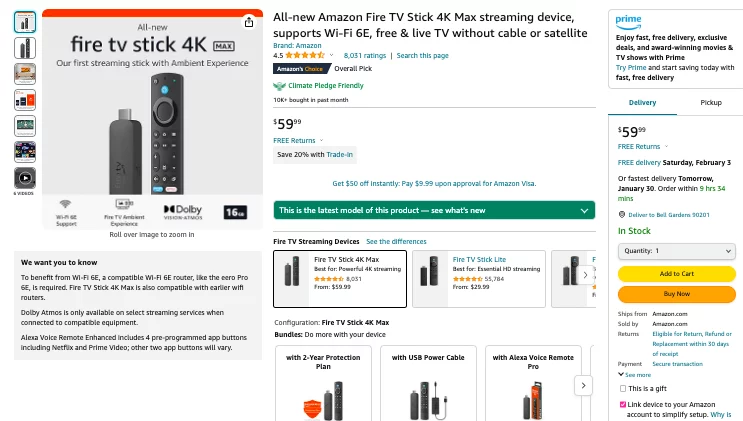Open the 8,031 ratings link
The image size is (743, 421).
coord(364,55)
